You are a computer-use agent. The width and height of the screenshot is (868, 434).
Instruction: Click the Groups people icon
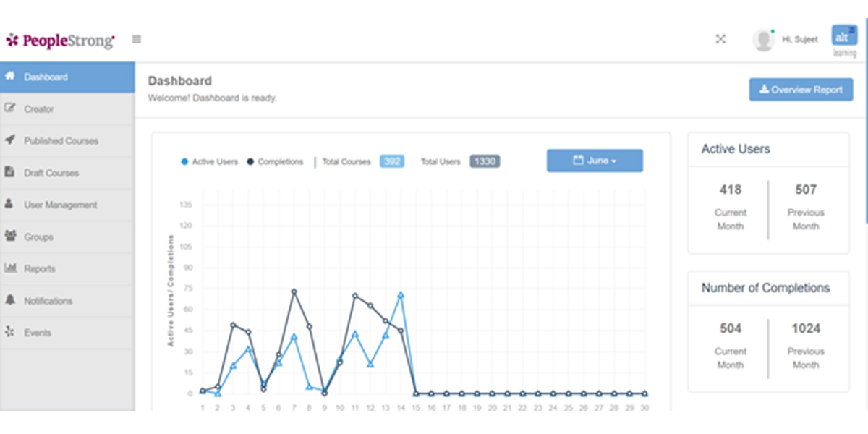10,237
